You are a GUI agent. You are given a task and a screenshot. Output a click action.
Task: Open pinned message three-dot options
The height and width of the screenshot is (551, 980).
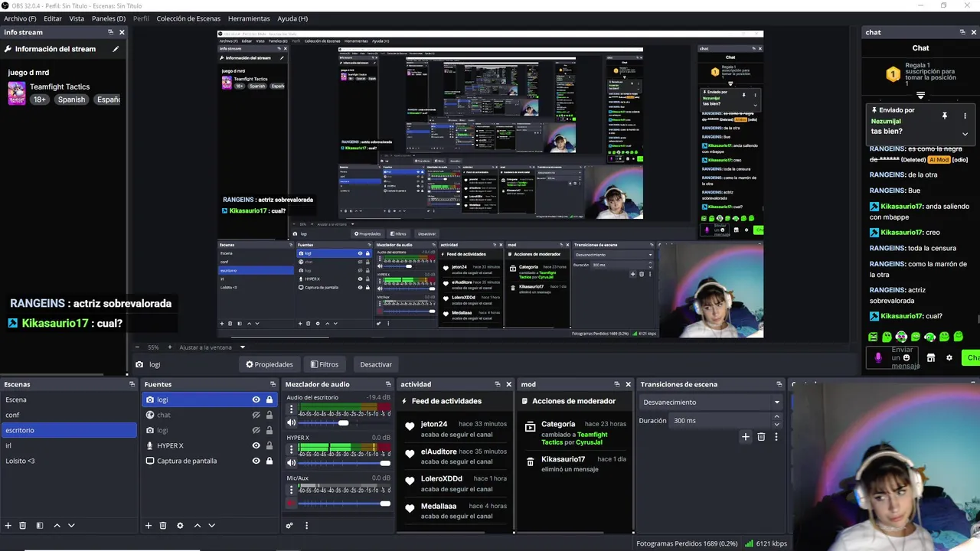(x=965, y=116)
